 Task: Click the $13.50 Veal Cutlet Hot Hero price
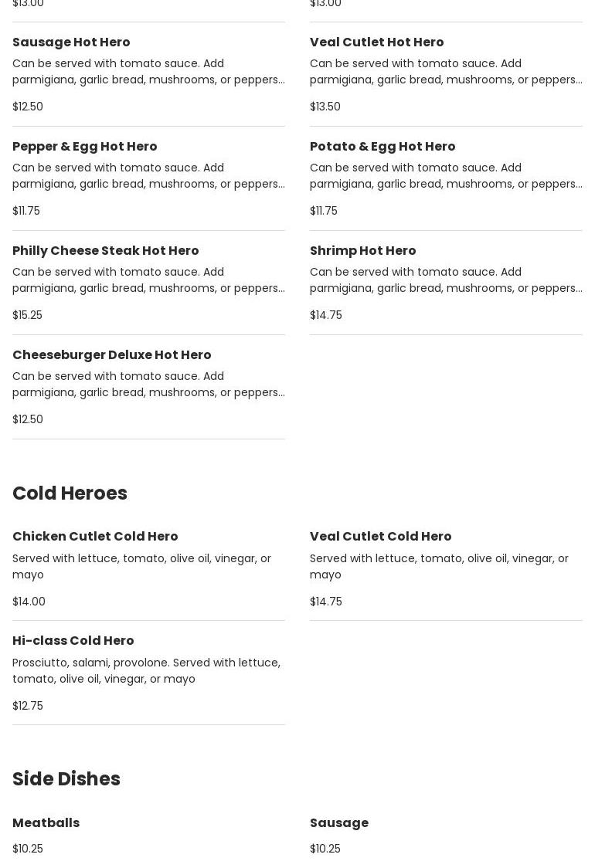[325, 107]
